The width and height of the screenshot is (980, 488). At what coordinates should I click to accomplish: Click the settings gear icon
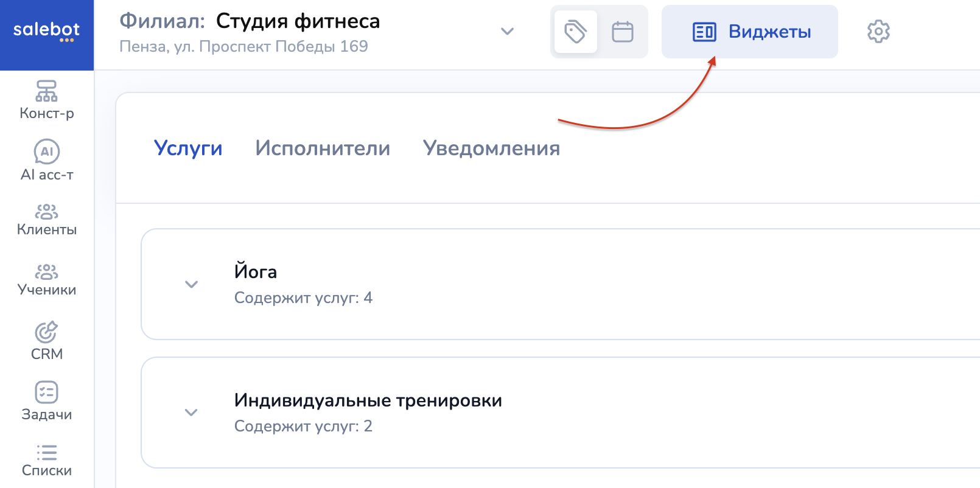pyautogui.click(x=878, y=32)
